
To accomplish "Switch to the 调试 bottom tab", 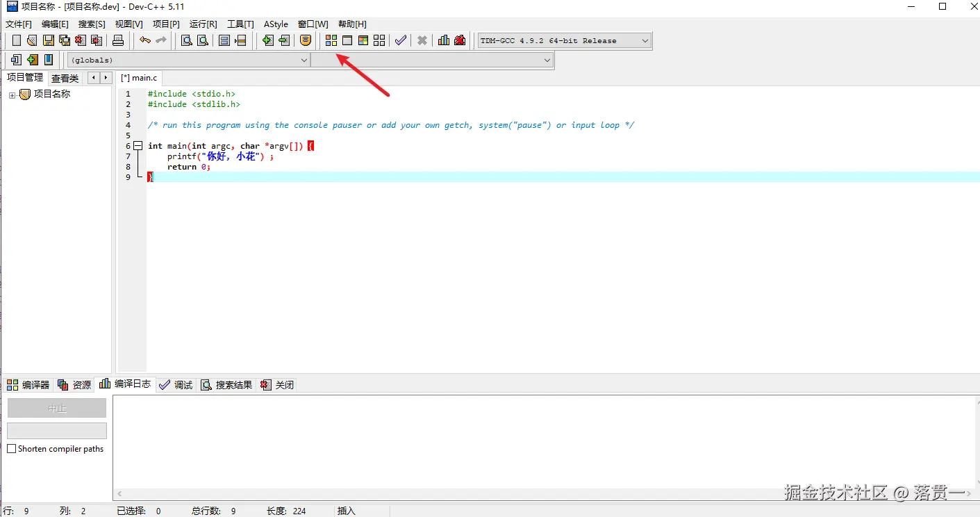I will (176, 384).
